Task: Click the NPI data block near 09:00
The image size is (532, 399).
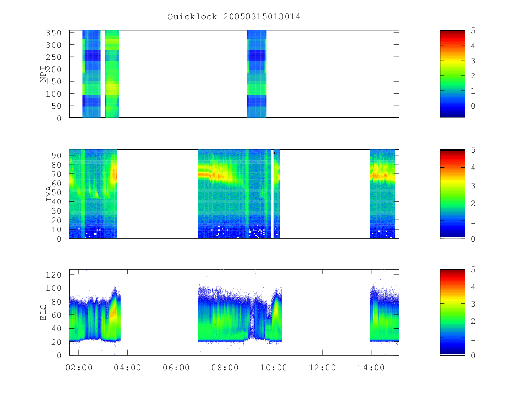Action: [x=257, y=74]
